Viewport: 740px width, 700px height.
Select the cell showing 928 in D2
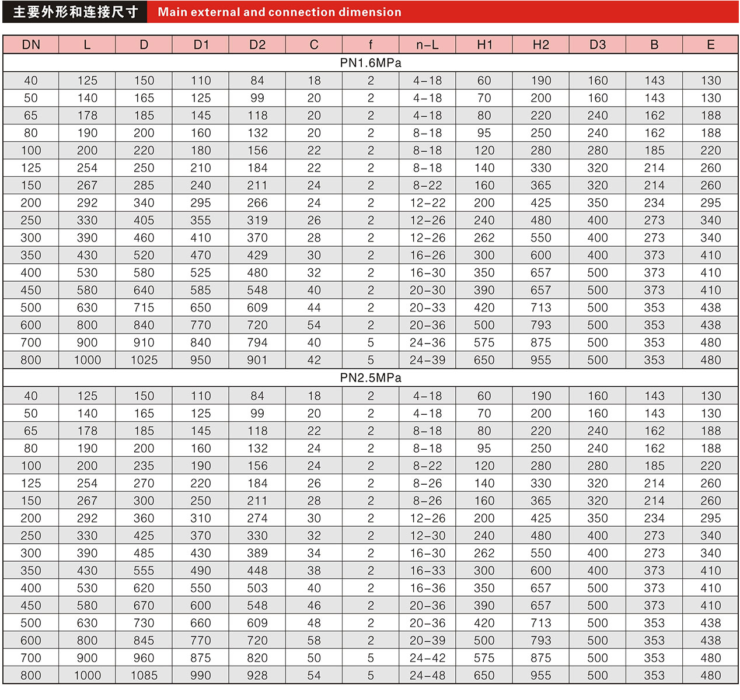coord(257,675)
